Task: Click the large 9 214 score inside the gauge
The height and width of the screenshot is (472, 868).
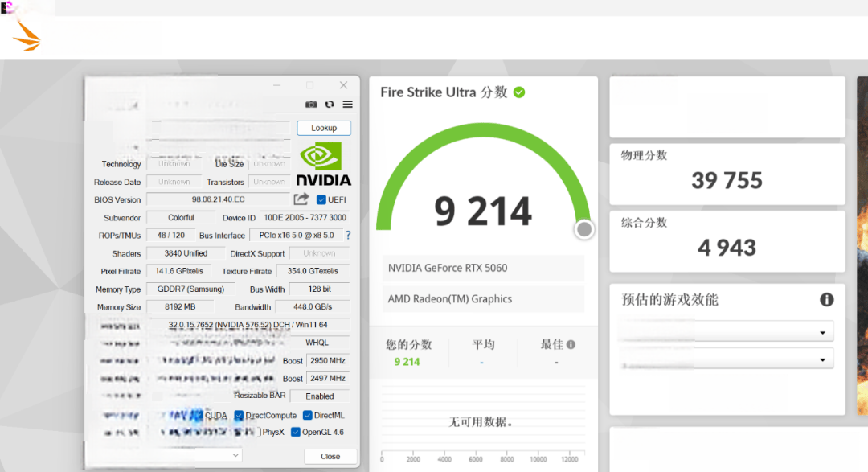Action: point(483,211)
